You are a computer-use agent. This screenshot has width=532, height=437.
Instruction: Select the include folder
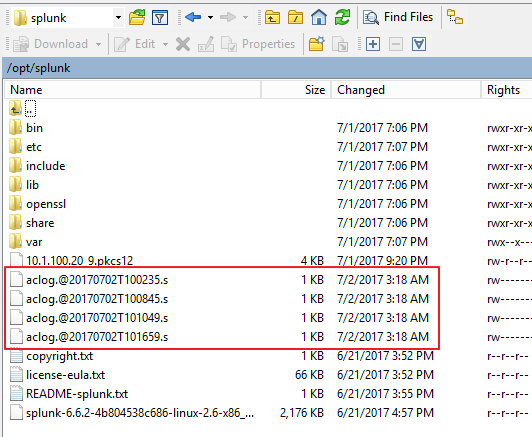[x=46, y=166]
